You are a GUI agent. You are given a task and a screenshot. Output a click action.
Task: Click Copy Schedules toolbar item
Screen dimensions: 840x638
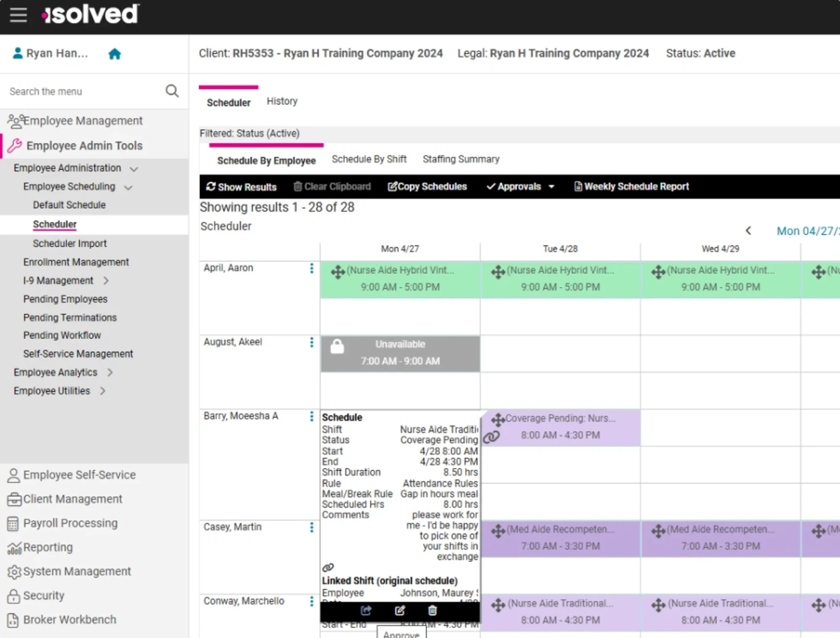[427, 187]
